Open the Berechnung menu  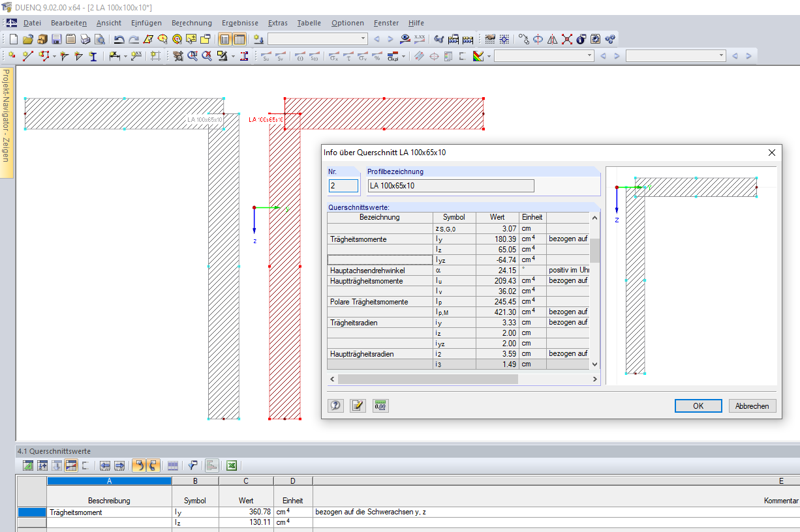pos(192,23)
